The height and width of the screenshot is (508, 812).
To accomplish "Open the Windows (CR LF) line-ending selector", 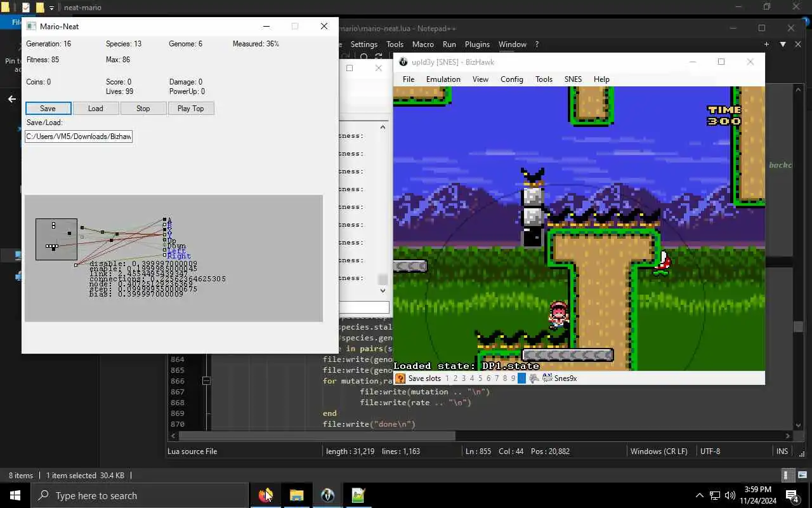I will [x=658, y=451].
